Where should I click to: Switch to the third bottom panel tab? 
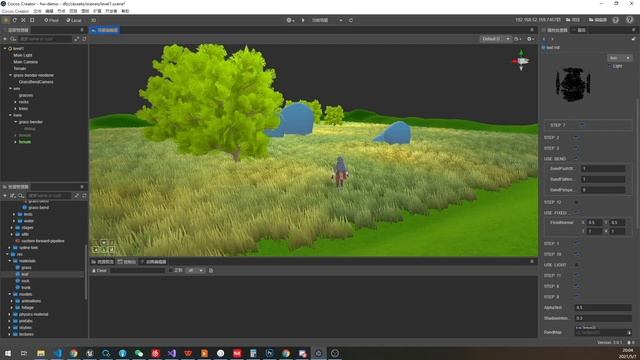[x=153, y=262]
